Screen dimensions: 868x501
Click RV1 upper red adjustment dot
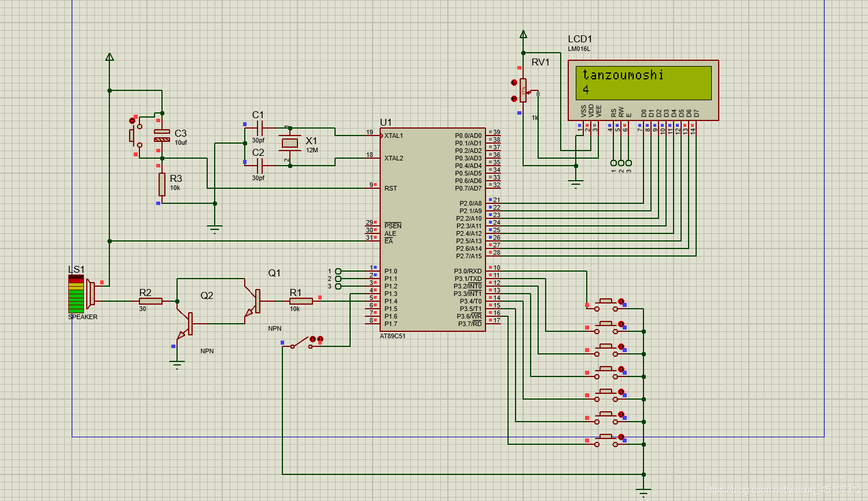pyautogui.click(x=514, y=83)
